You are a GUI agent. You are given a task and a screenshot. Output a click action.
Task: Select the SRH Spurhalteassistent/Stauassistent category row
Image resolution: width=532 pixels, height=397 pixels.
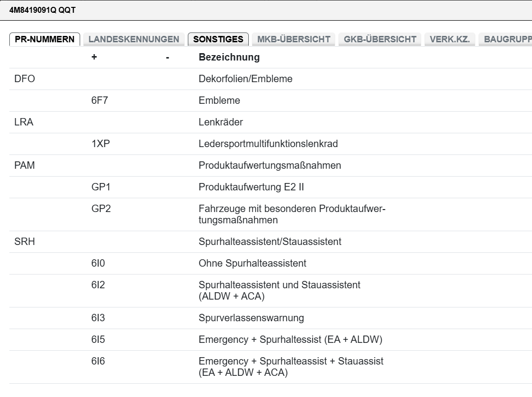click(x=270, y=242)
